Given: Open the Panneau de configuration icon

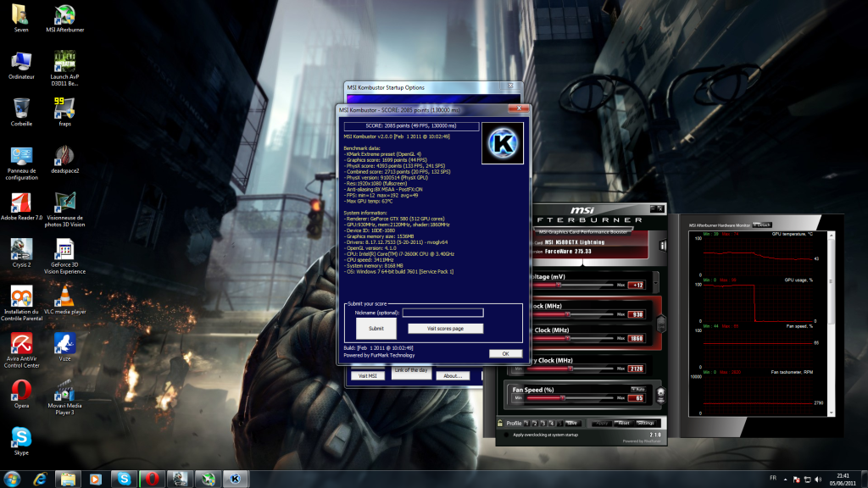Looking at the screenshot, I should click(21, 164).
